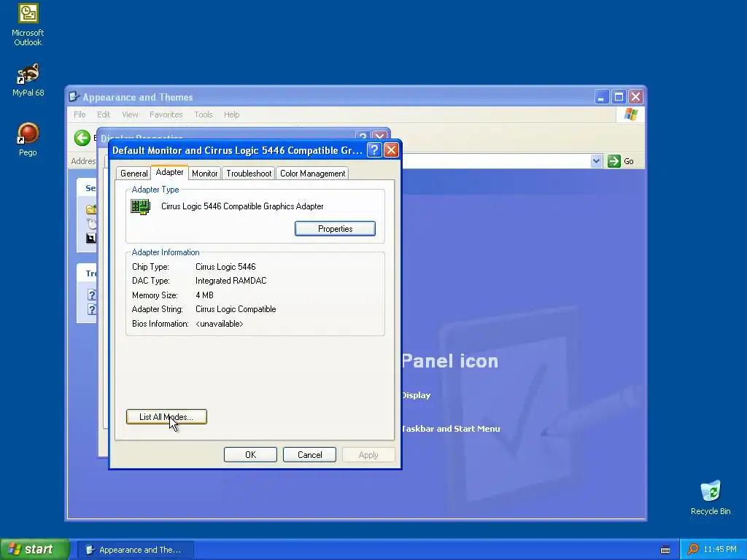Click the first help icon in the Troubleshooters panel
Screen dimensions: 747x560
tap(91, 295)
